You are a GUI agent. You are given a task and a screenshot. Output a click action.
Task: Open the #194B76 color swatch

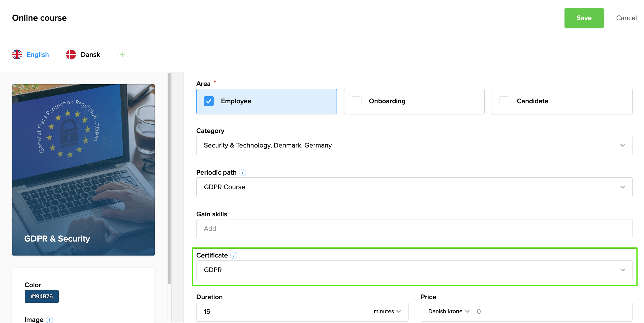[42, 296]
